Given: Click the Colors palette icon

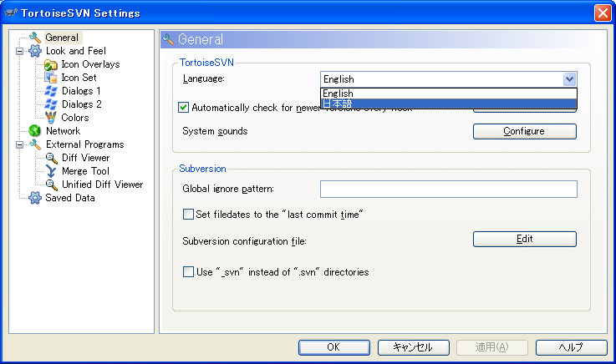Looking at the screenshot, I should [51, 118].
